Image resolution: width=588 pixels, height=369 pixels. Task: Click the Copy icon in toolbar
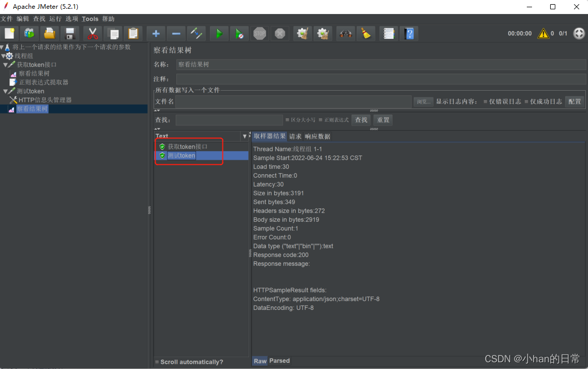113,34
